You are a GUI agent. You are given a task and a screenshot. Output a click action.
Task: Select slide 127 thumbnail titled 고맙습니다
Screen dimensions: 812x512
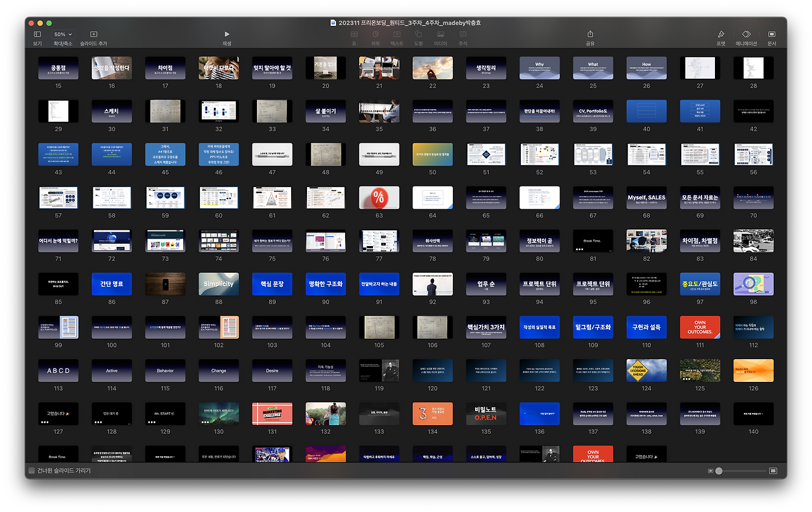click(x=58, y=414)
